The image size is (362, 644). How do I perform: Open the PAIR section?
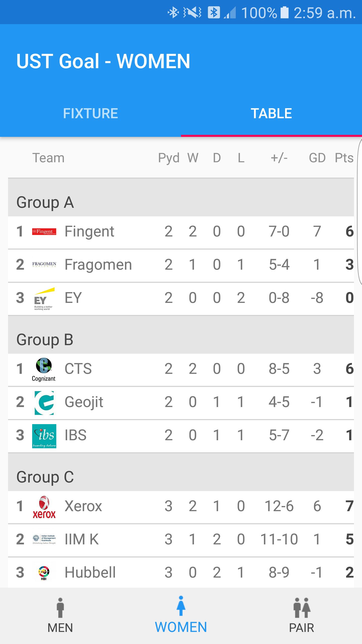click(302, 616)
